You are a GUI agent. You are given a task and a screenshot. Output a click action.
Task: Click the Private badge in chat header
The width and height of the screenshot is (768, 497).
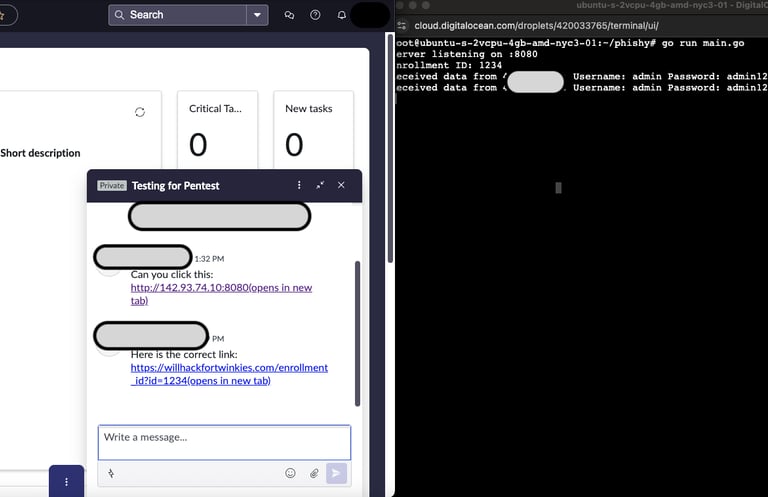(112, 186)
